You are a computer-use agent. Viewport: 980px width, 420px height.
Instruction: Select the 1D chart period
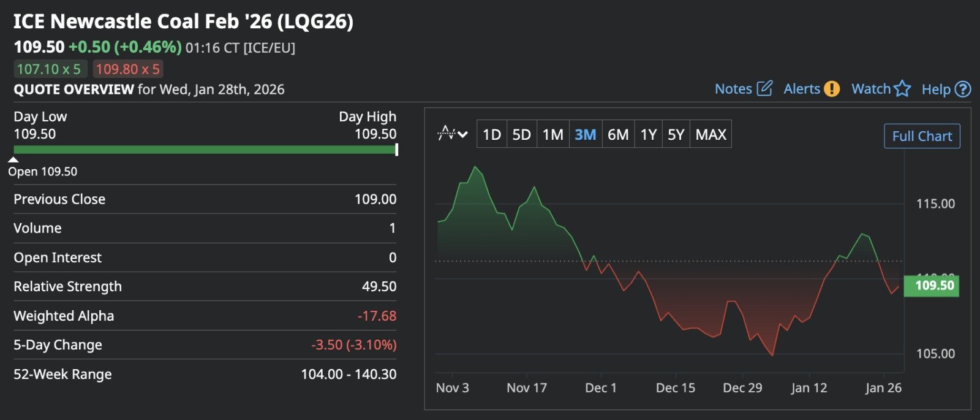point(491,134)
